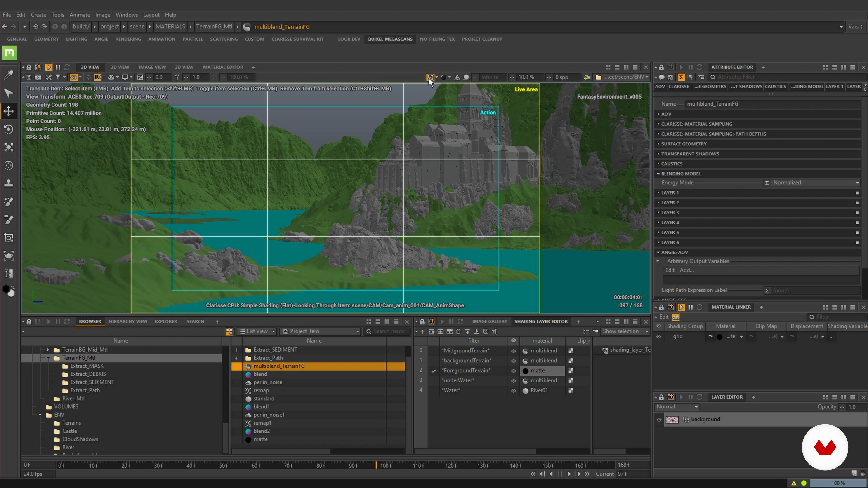Click the material linker hierarchy icon beside Edit

coord(676,317)
